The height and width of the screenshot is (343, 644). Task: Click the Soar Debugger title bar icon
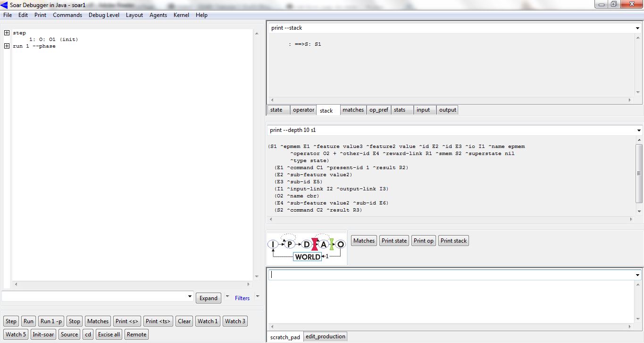click(x=5, y=5)
